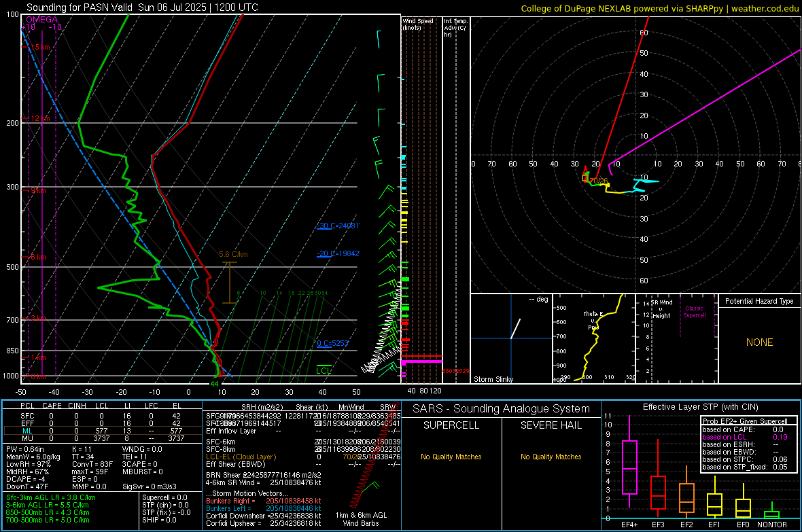Click the 'Effective Layer STP (with CIN)' title
This screenshot has height=532, width=802.
[700, 407]
